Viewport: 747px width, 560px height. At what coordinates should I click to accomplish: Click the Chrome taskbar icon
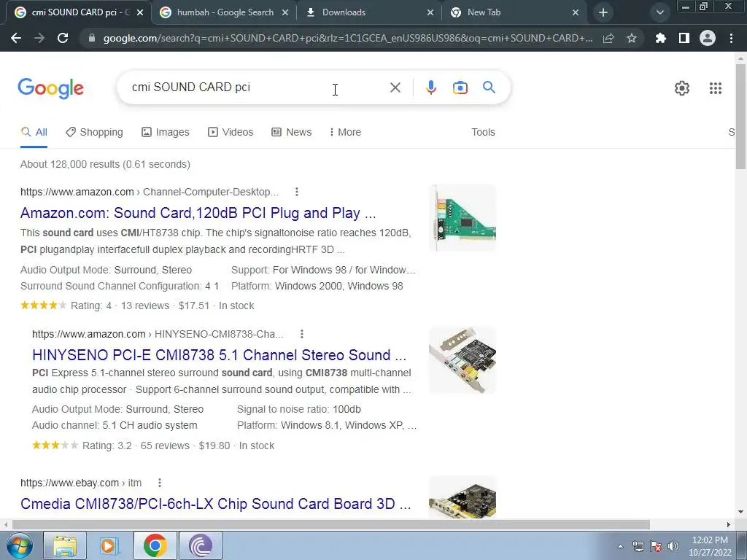[155, 545]
